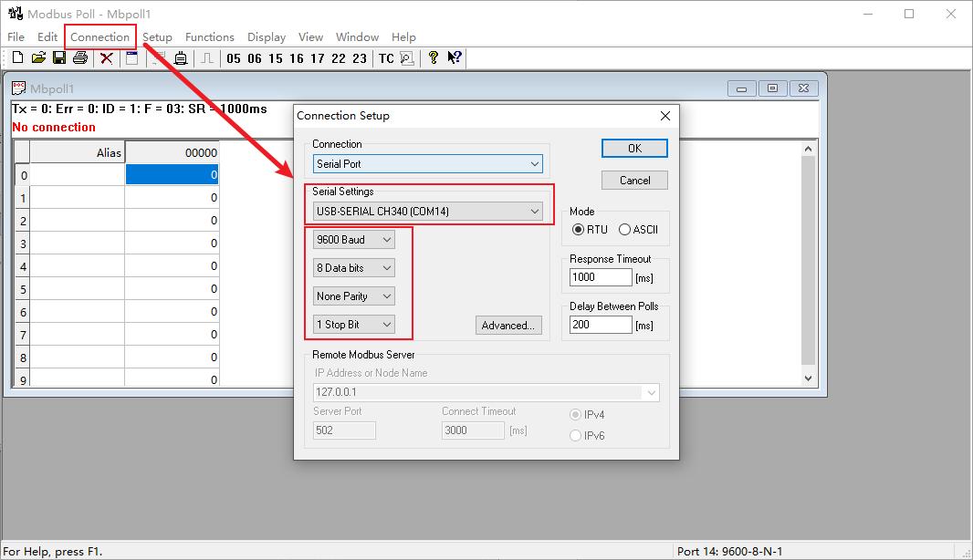Viewport: 973px width, 560px height.
Task: Click the red X delete icon
Action: click(x=107, y=58)
